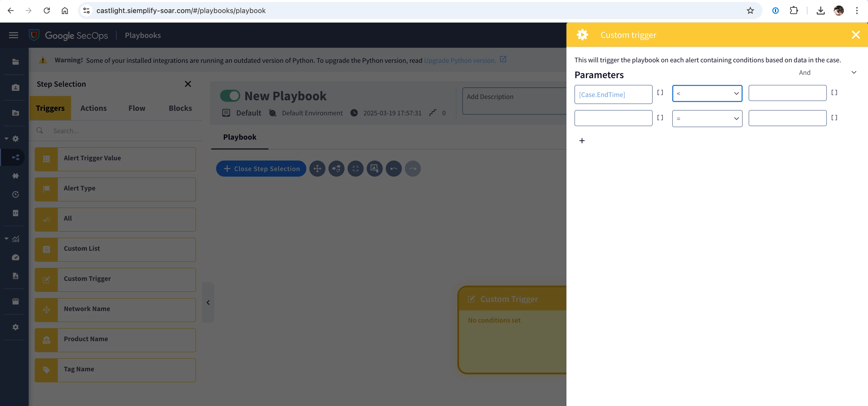Reload the browser page
This screenshot has height=406, width=868.
tap(47, 11)
